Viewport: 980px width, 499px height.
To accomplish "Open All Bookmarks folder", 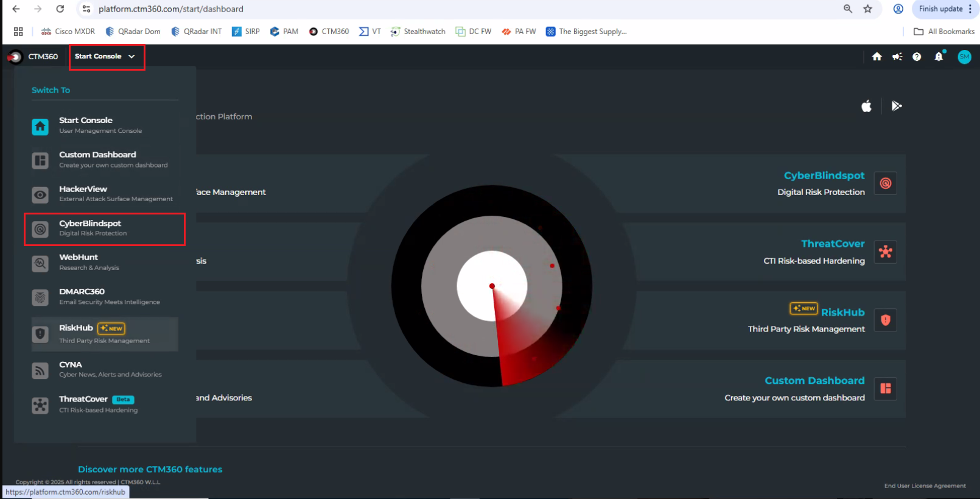I will point(944,32).
